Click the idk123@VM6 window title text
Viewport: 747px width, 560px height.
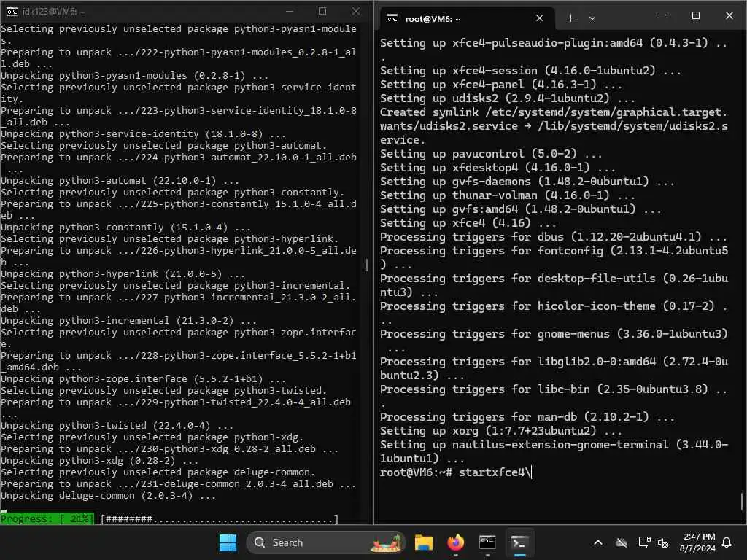(53, 12)
